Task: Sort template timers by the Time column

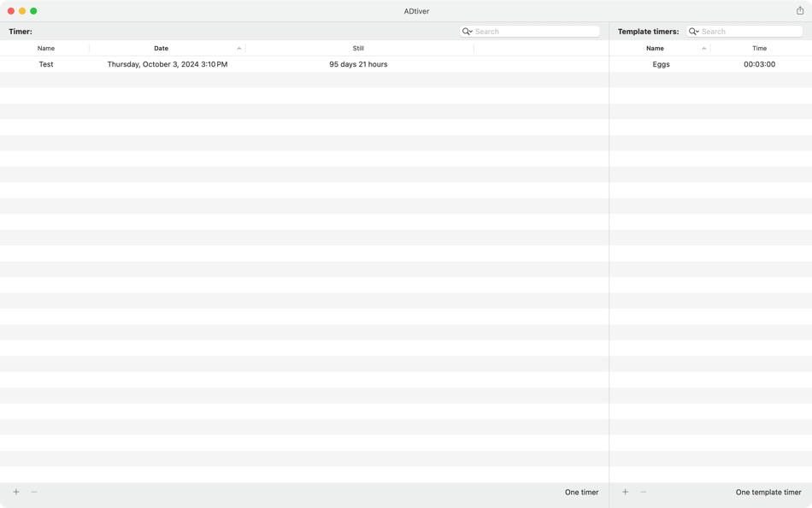Action: click(759, 48)
